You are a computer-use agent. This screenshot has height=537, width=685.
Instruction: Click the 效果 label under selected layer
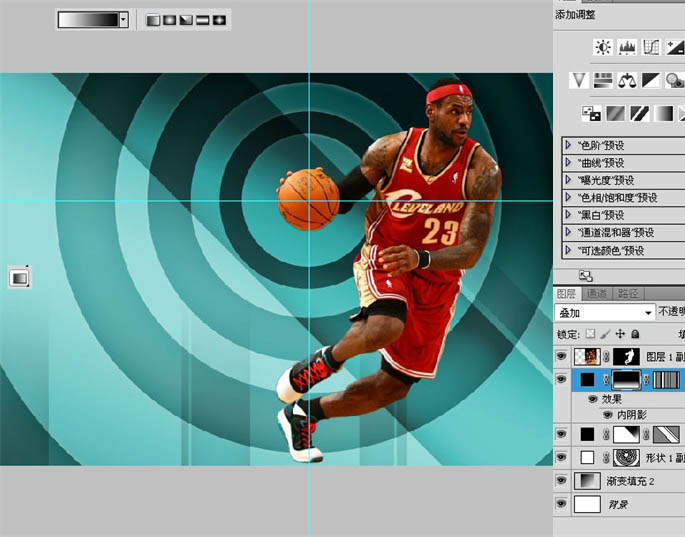(612, 399)
